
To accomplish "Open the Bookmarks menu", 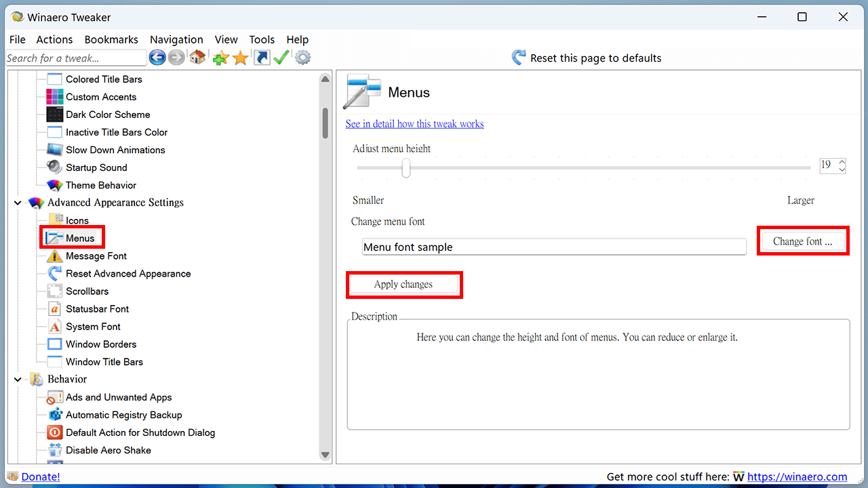I will pos(111,39).
